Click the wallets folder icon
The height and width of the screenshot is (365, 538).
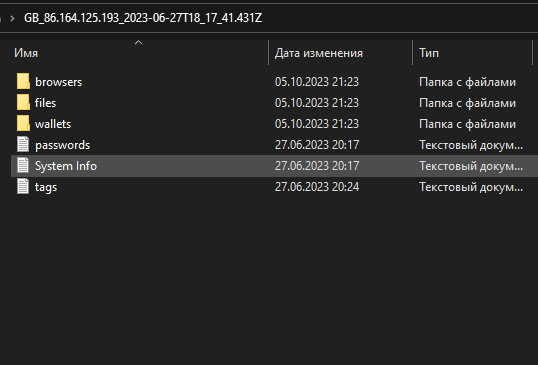23,123
